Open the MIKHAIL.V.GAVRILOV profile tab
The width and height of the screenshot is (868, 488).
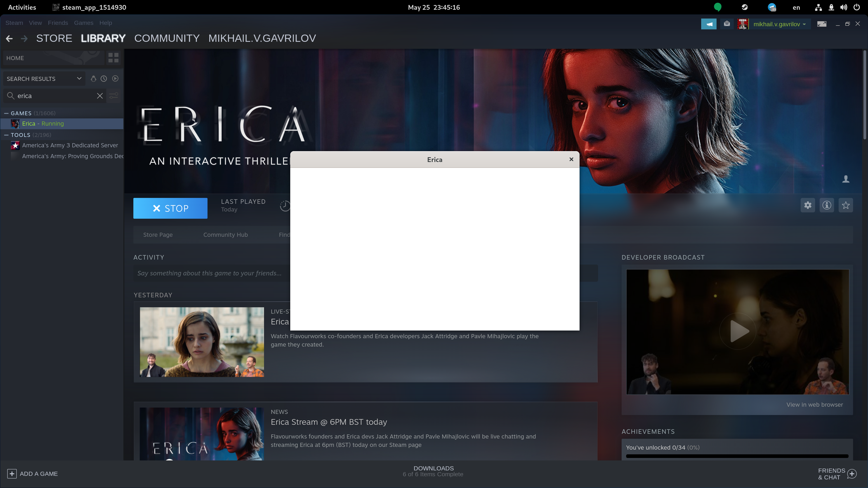pos(262,38)
